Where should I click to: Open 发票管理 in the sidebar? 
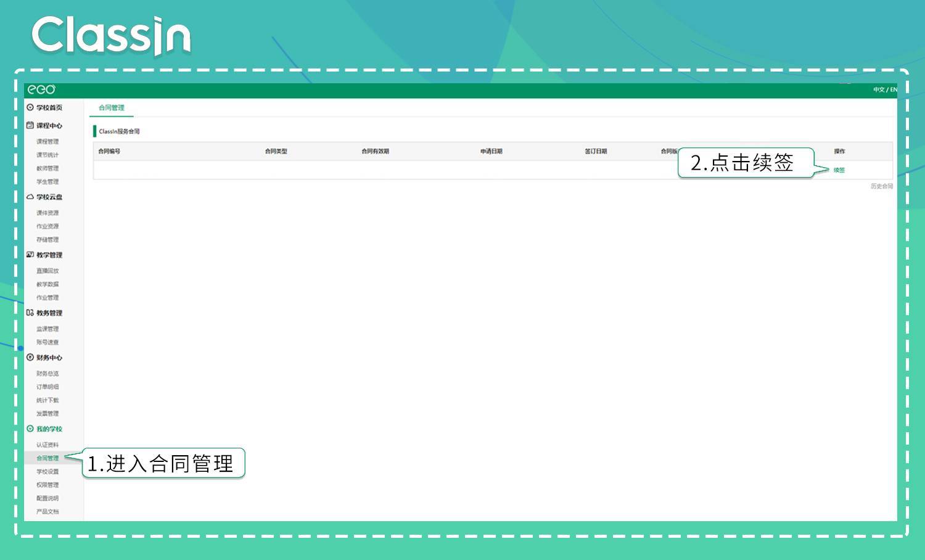tap(47, 414)
